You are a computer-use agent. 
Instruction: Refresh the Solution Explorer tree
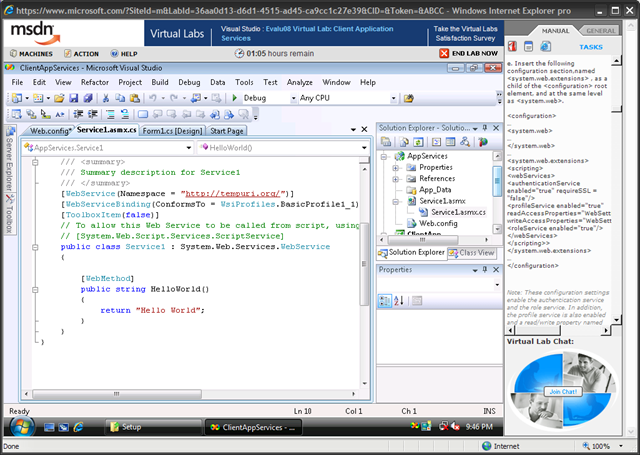pyautogui.click(x=418, y=142)
